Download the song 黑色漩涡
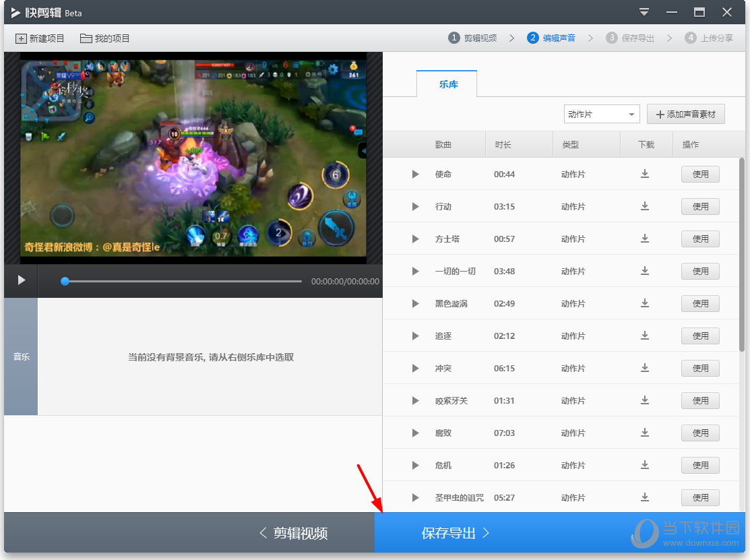 pos(645,303)
